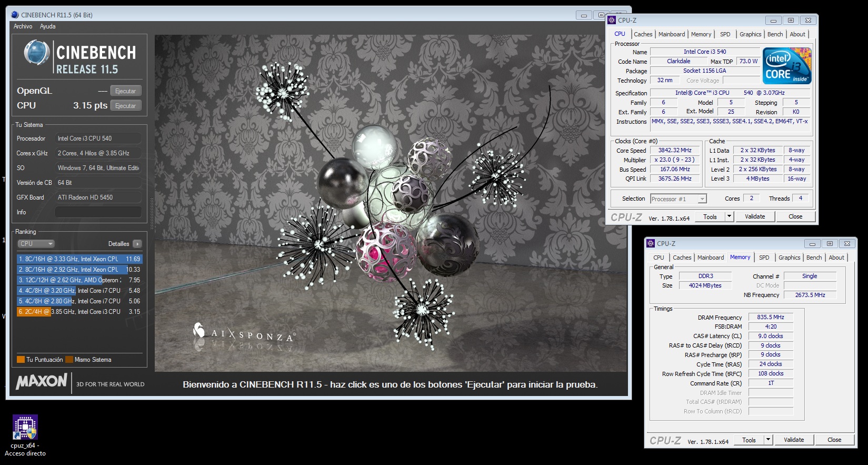Viewport: 868px width, 465px height.
Task: Click the Cinebench title bar app icon
Action: point(15,15)
